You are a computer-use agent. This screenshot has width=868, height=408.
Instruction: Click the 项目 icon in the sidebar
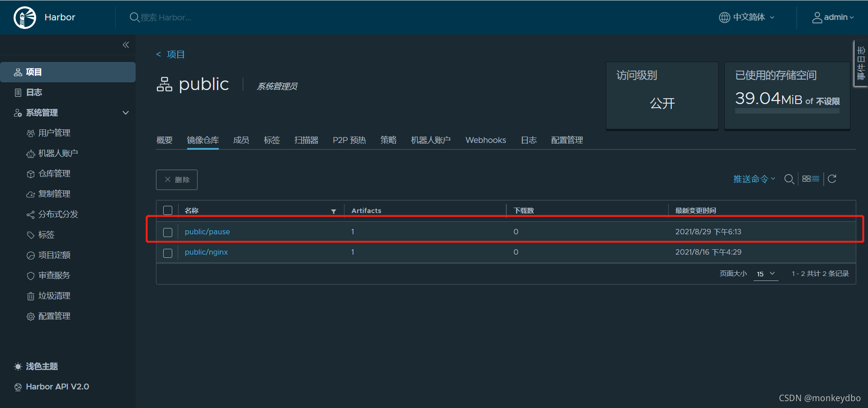point(18,72)
